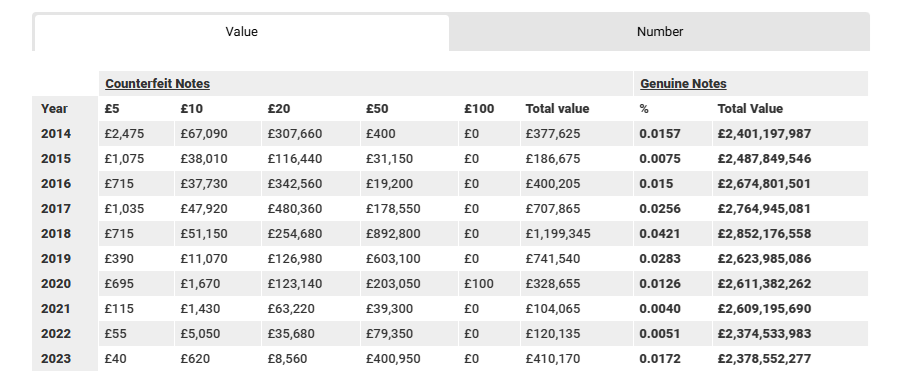Open the Genuine Notes link

point(683,84)
